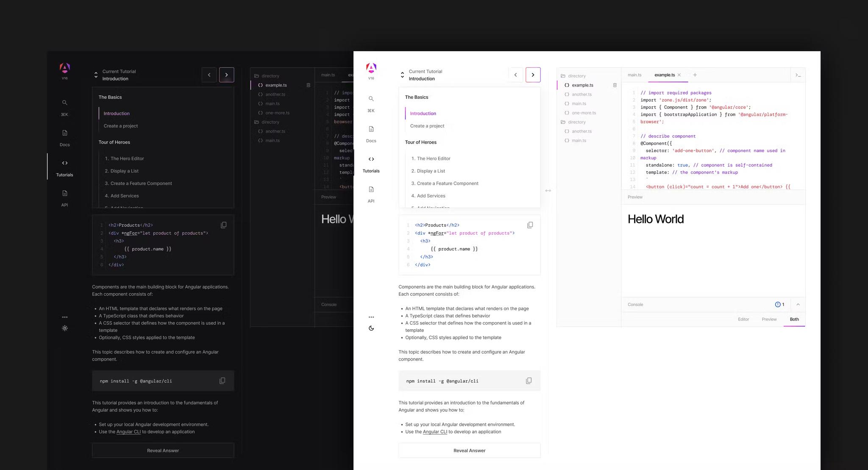Screen dimensions: 868x470
Task: Expand Current Tutorial selector in light panel
Action: 402,75
